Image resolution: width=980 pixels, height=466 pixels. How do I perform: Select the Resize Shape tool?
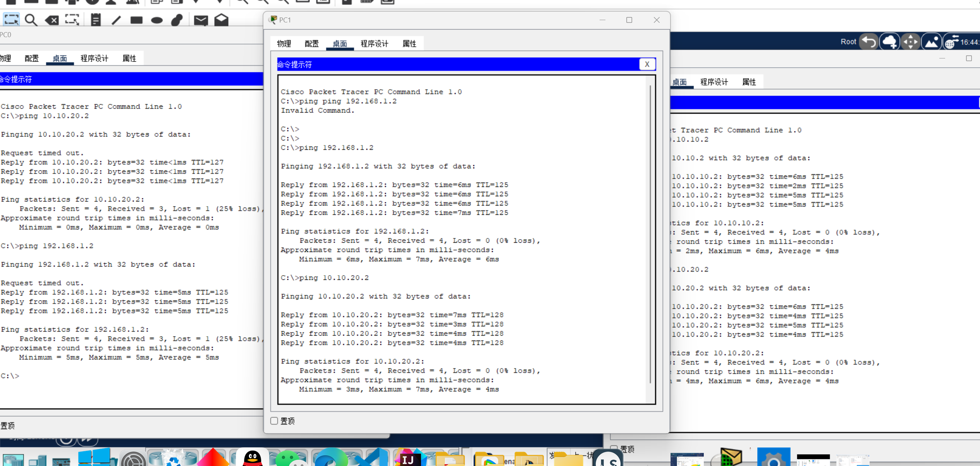[x=72, y=20]
